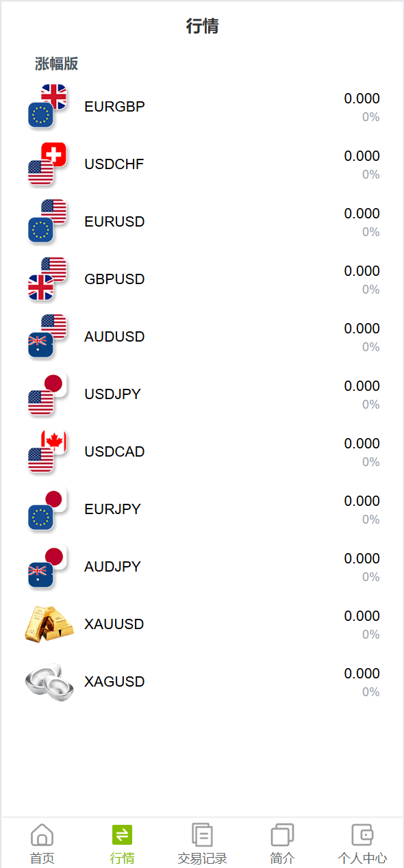Open 交易记录 trade records tab
The width and height of the screenshot is (404, 868).
[x=202, y=844]
